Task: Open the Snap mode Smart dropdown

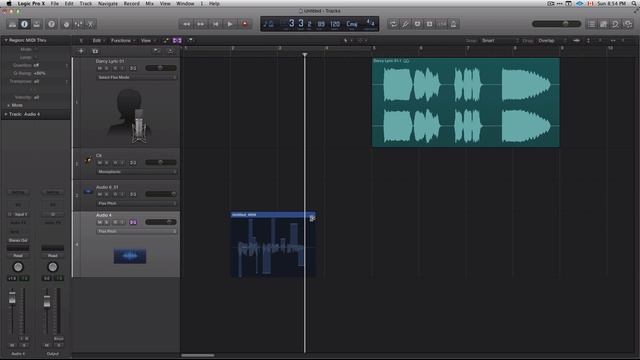Action: 500,40
